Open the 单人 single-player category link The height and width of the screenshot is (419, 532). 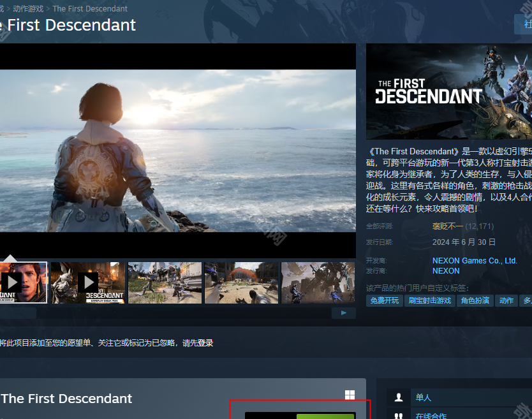tap(423, 397)
